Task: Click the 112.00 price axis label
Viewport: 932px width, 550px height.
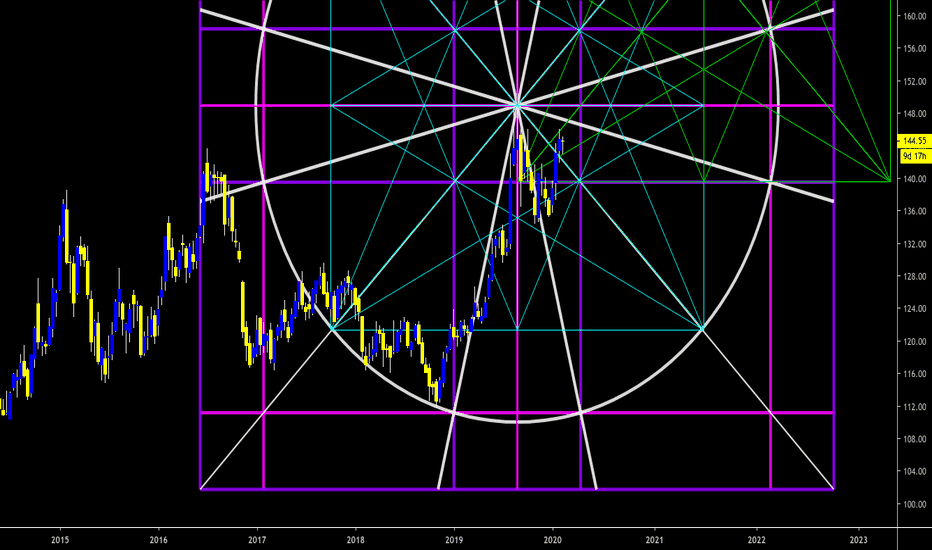Action: [x=915, y=407]
